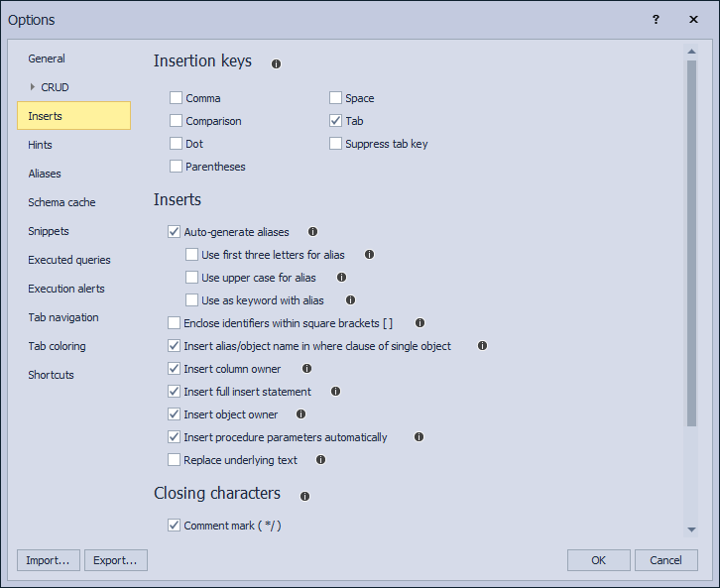Click info icon beside Auto-generate aliases
This screenshot has height=588, width=720.
(x=312, y=232)
